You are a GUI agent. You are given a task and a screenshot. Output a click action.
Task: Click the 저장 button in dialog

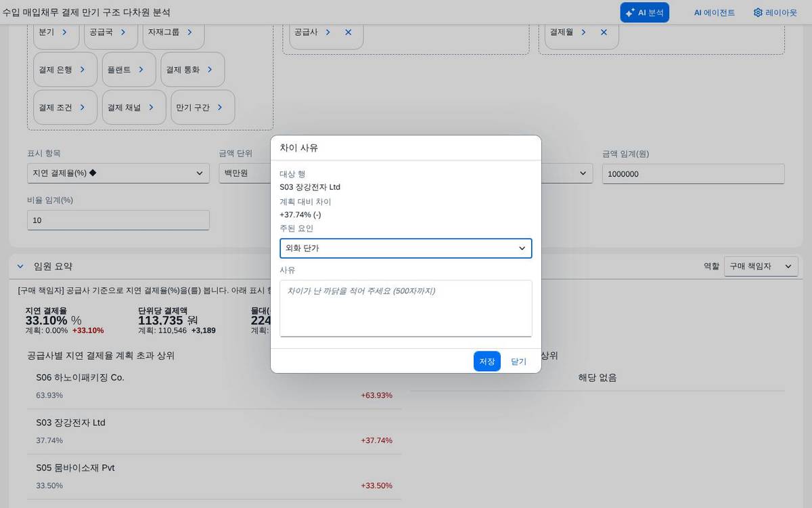487,361
